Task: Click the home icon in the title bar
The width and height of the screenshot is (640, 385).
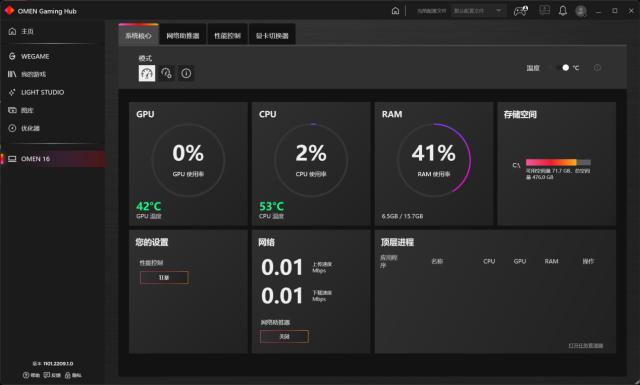Action: pyautogui.click(x=395, y=11)
